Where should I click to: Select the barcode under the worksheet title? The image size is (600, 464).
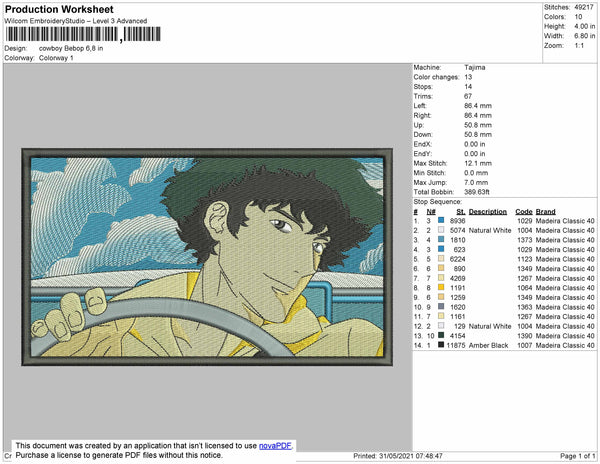click(83, 34)
